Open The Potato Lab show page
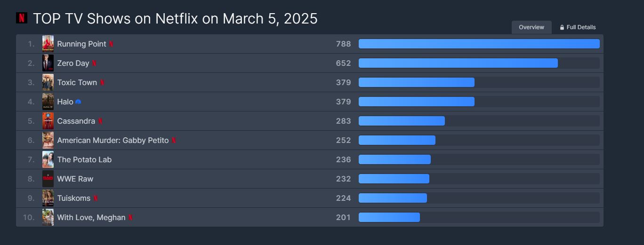644x245 pixels. click(x=84, y=160)
